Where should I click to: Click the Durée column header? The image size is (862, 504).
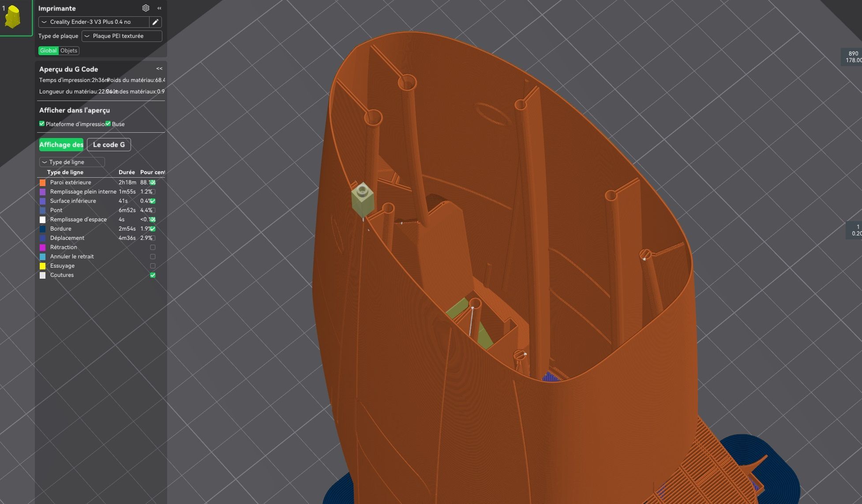tap(127, 172)
